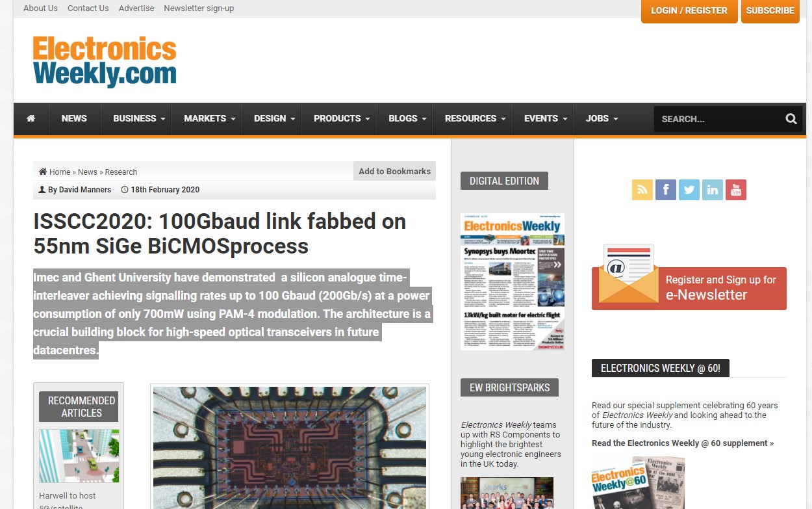
Task: Select News in the navigation bar
Action: pyautogui.click(x=74, y=118)
